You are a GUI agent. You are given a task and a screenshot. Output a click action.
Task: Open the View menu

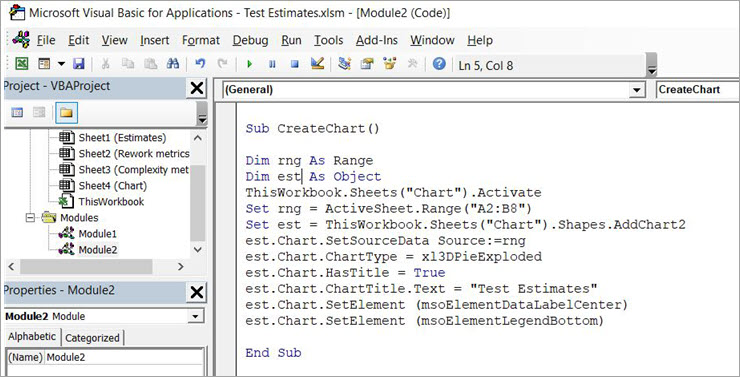tap(115, 41)
